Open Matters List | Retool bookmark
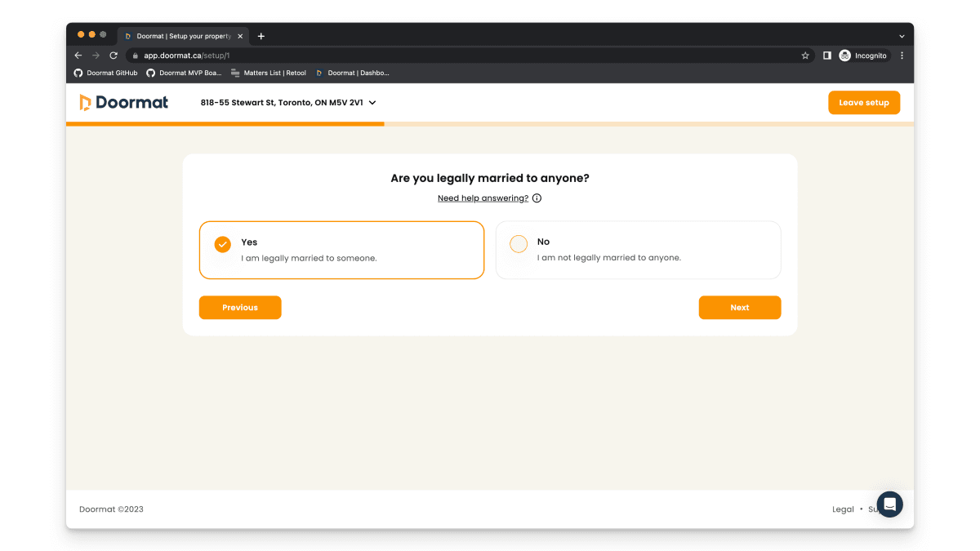 click(268, 73)
